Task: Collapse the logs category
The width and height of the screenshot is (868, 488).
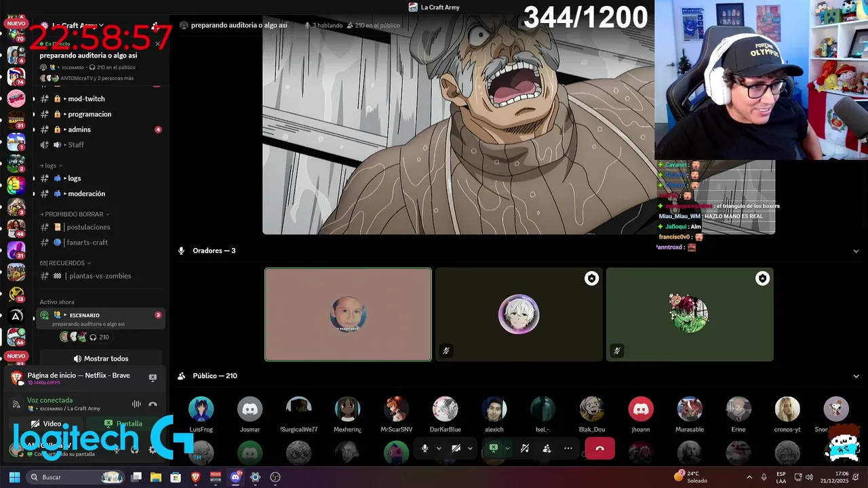Action: point(52,165)
